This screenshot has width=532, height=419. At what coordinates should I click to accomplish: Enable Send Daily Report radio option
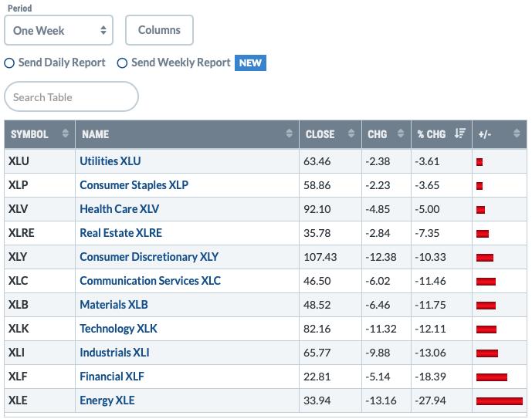[x=9, y=63]
